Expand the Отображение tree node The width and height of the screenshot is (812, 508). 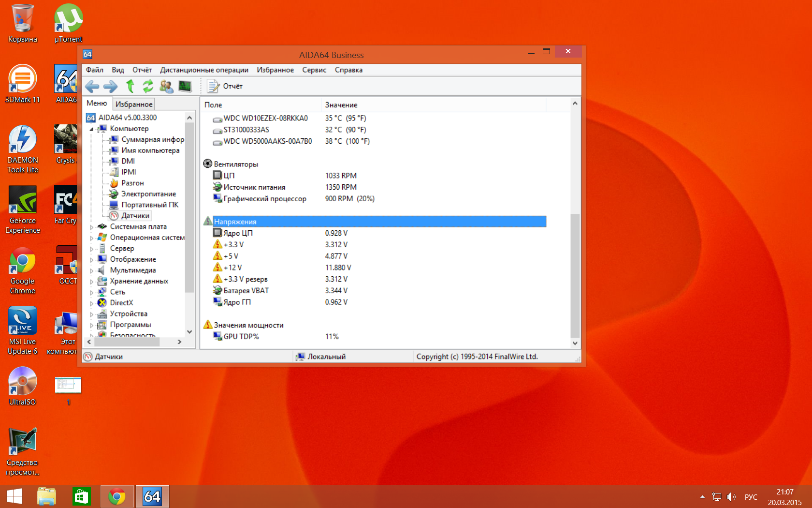click(91, 260)
